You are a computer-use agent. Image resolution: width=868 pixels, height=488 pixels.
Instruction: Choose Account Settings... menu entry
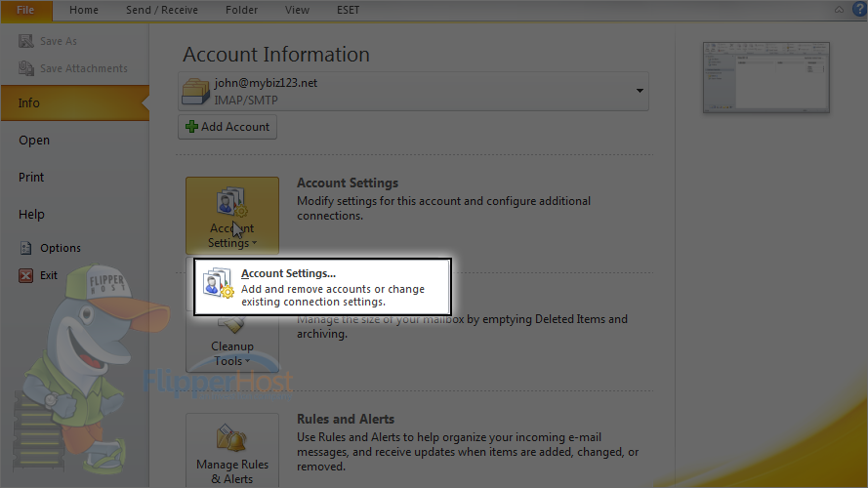click(323, 287)
